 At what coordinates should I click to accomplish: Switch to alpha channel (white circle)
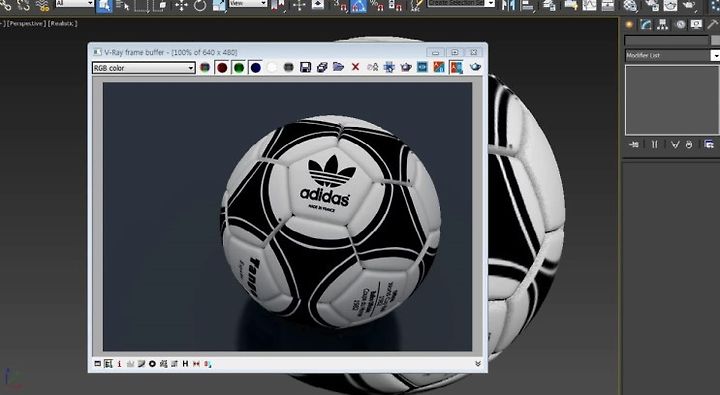coord(272,68)
